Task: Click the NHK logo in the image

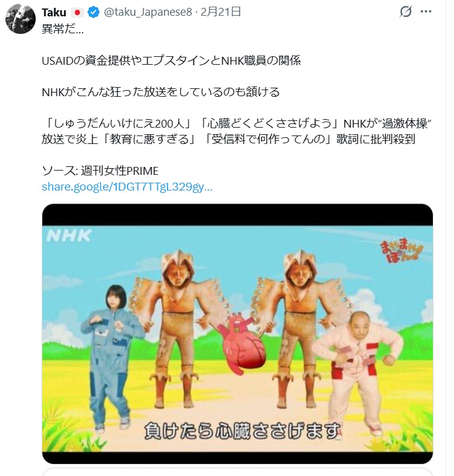Action: pos(69,235)
